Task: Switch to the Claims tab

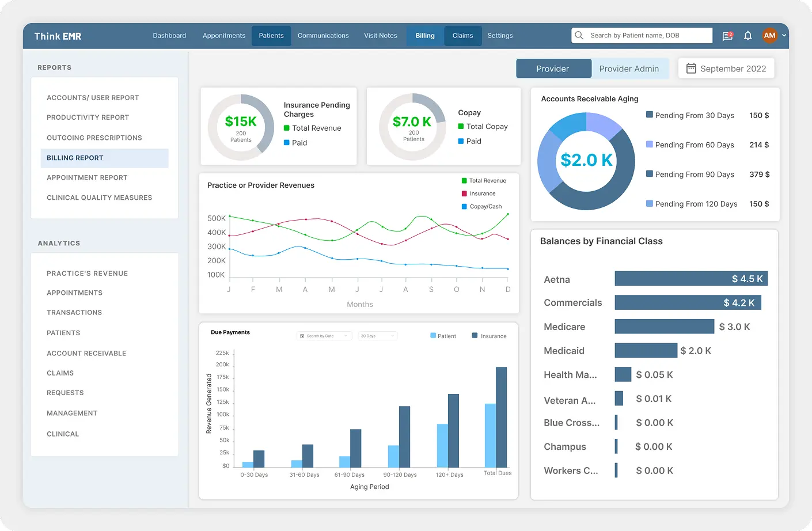Action: click(462, 35)
